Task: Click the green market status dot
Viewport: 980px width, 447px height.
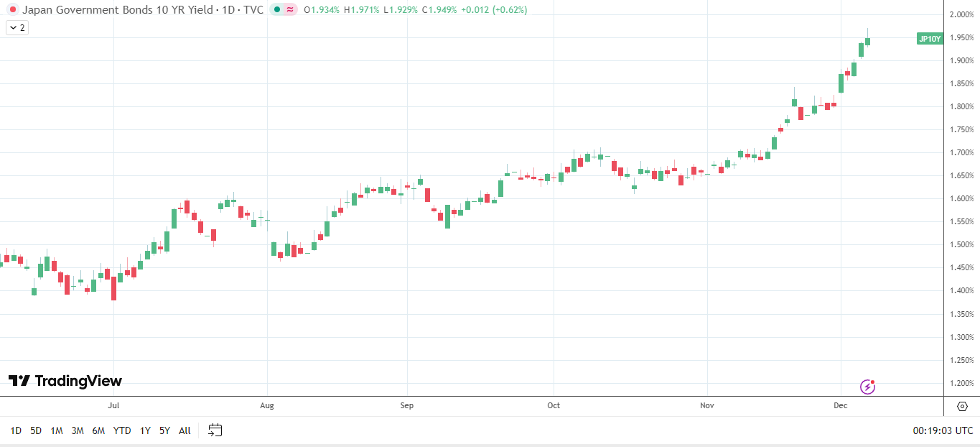Action: point(277,10)
